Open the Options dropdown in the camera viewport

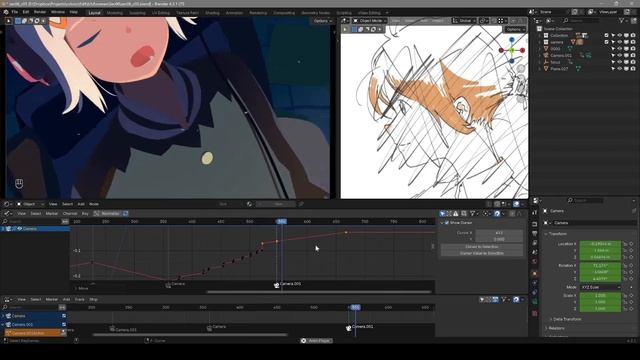click(323, 20)
